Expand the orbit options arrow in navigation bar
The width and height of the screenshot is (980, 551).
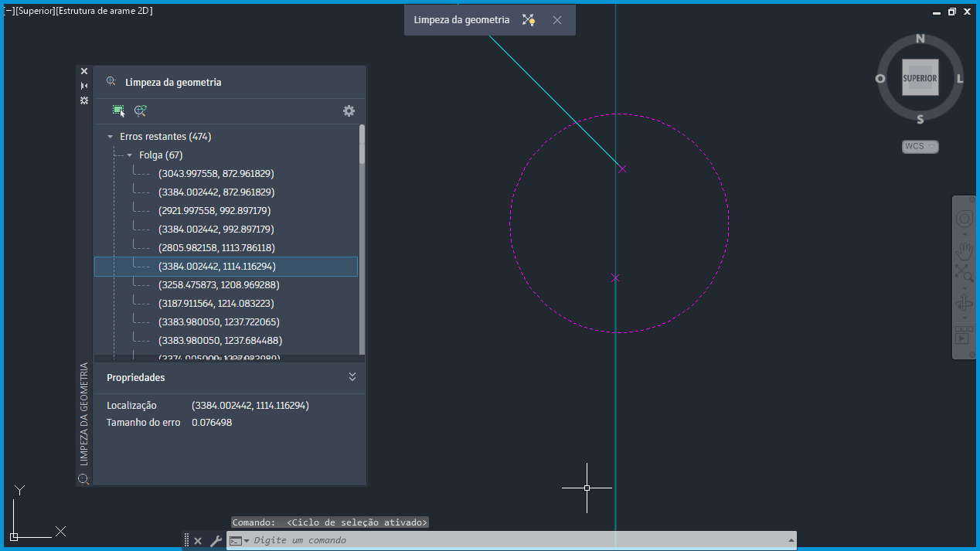pyautogui.click(x=965, y=317)
